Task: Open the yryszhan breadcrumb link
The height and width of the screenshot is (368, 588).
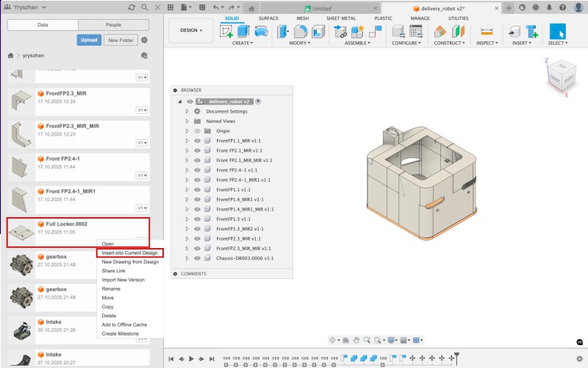Action: coord(33,56)
